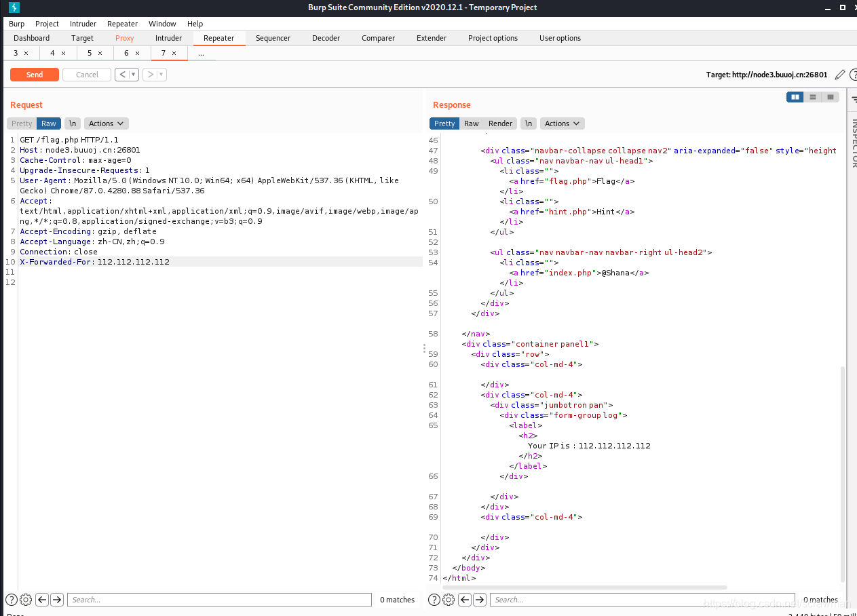Viewport: 857px width, 616px height.
Task: Go to previous request in history
Action: click(x=121, y=75)
